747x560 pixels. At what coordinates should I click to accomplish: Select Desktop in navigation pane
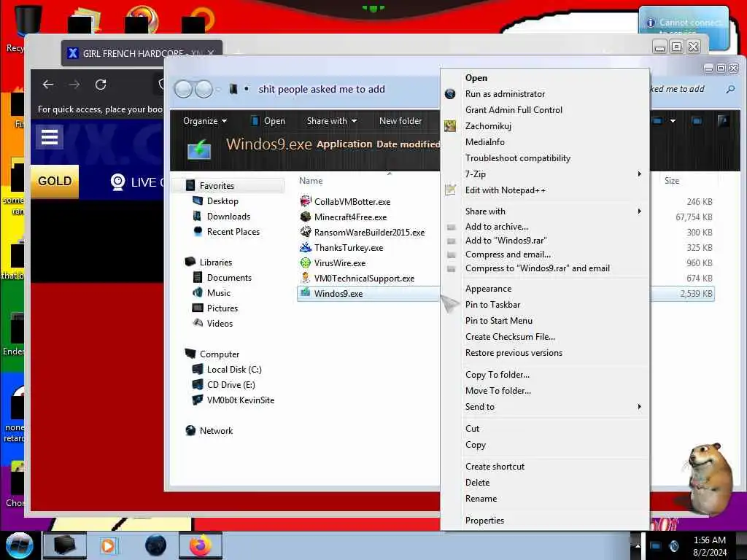(x=222, y=201)
